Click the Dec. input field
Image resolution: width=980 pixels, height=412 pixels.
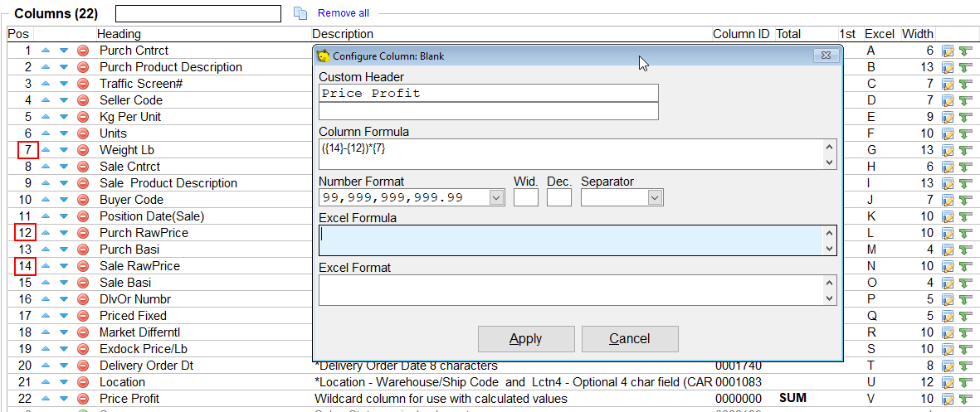tap(558, 198)
